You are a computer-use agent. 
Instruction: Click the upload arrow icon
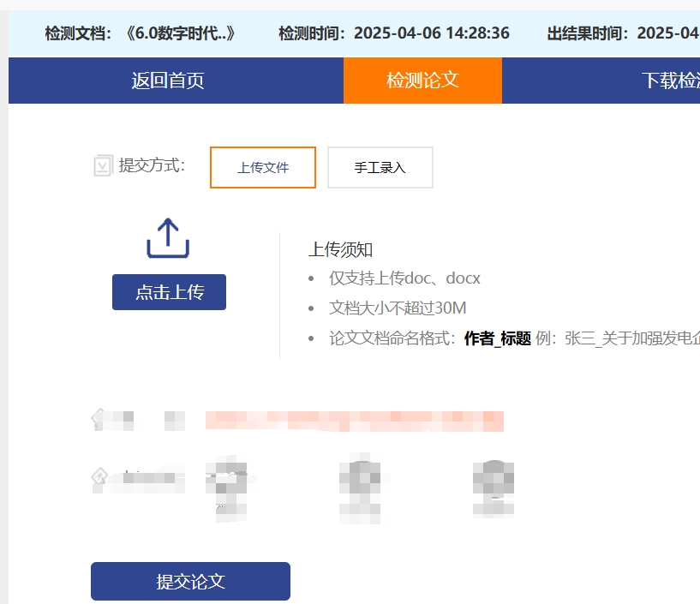pos(168,238)
